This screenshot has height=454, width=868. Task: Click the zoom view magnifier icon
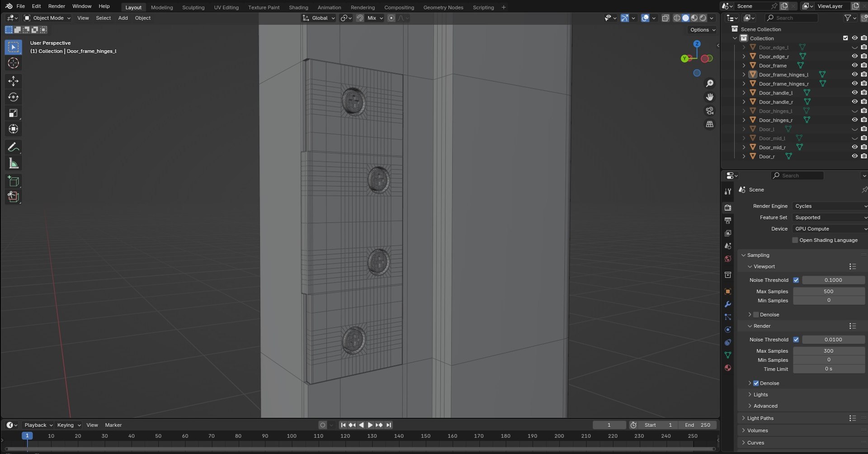pos(710,84)
